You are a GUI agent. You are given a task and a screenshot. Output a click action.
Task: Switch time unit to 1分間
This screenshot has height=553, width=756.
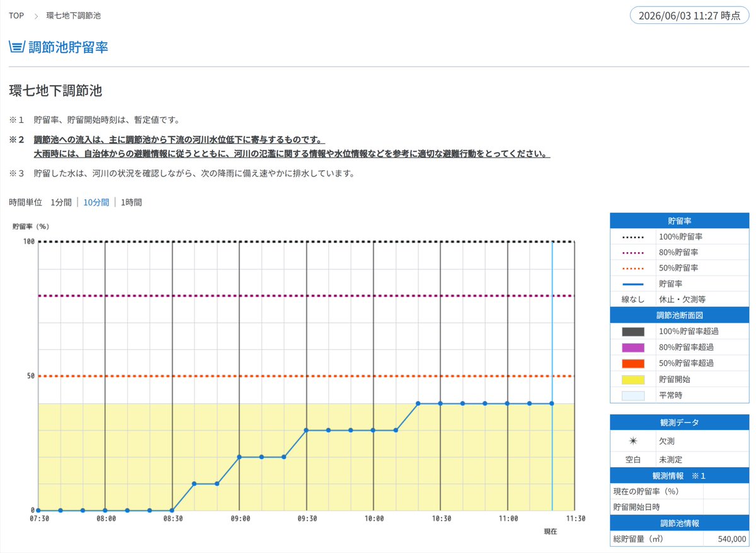pos(61,202)
